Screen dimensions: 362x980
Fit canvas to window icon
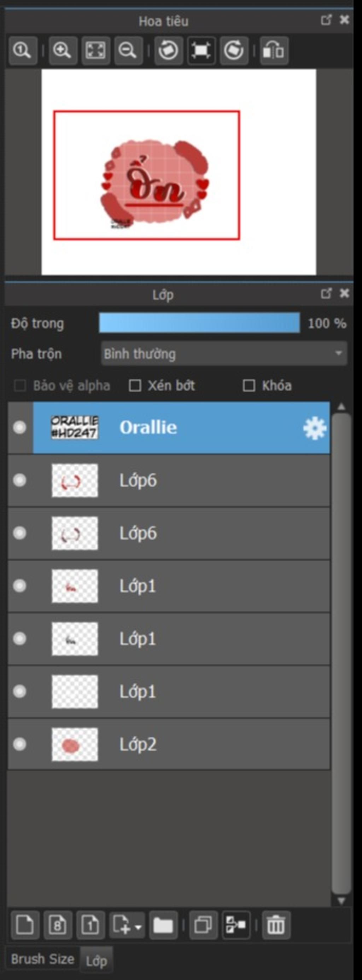(95, 50)
